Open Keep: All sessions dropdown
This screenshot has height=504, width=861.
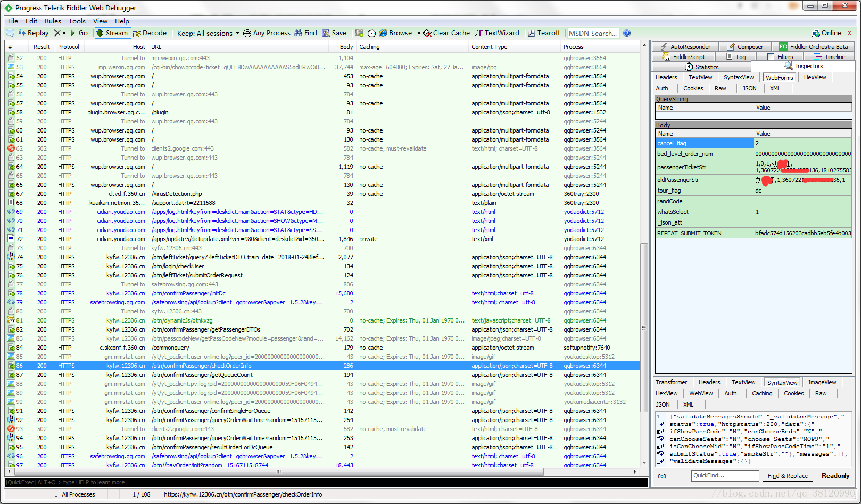click(208, 33)
